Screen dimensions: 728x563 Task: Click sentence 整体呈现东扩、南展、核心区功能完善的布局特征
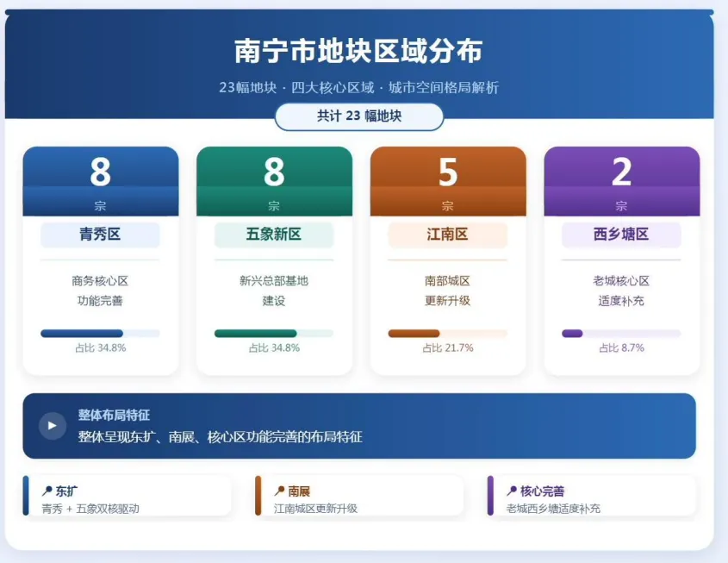pos(220,437)
